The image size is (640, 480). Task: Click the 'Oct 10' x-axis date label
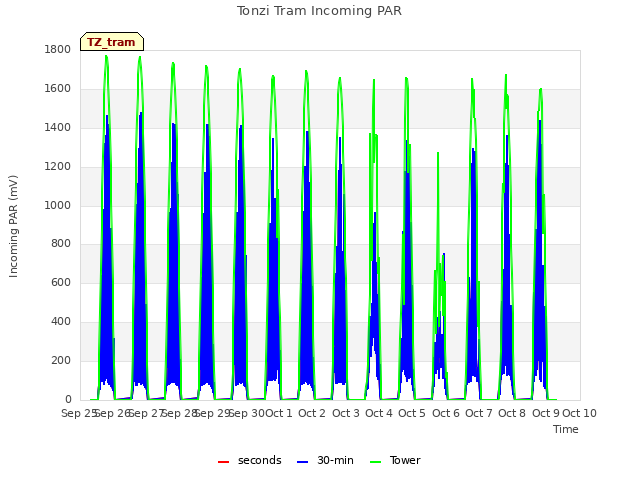[x=580, y=413]
